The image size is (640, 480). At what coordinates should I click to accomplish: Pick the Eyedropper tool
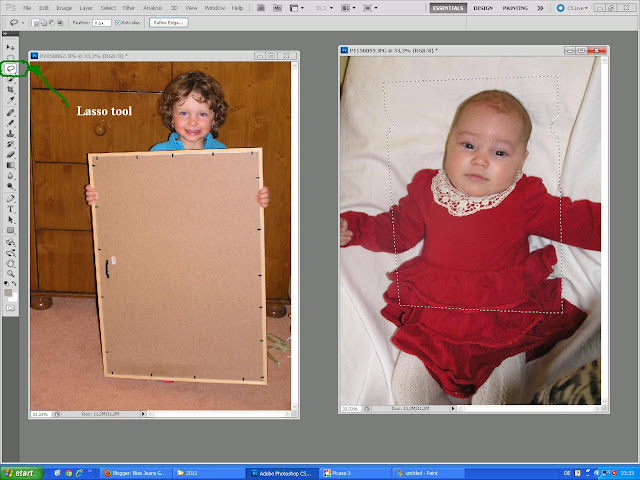point(11,100)
